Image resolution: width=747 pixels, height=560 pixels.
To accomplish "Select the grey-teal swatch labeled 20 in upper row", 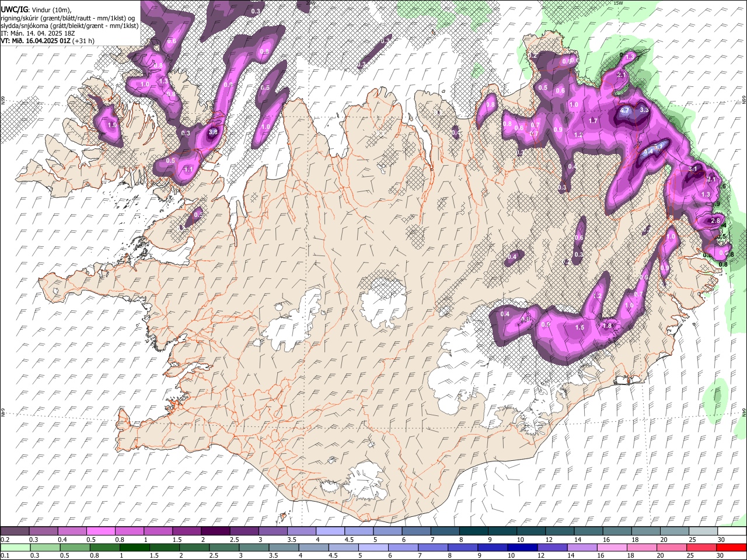I will pyautogui.click(x=675, y=531).
